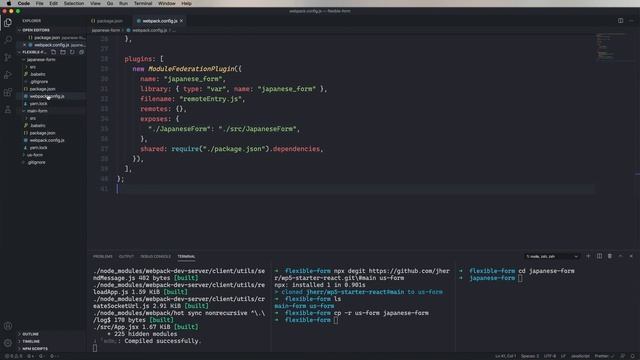
Task: Open .babelrc in japanese-form folder
Action: (x=51, y=74)
